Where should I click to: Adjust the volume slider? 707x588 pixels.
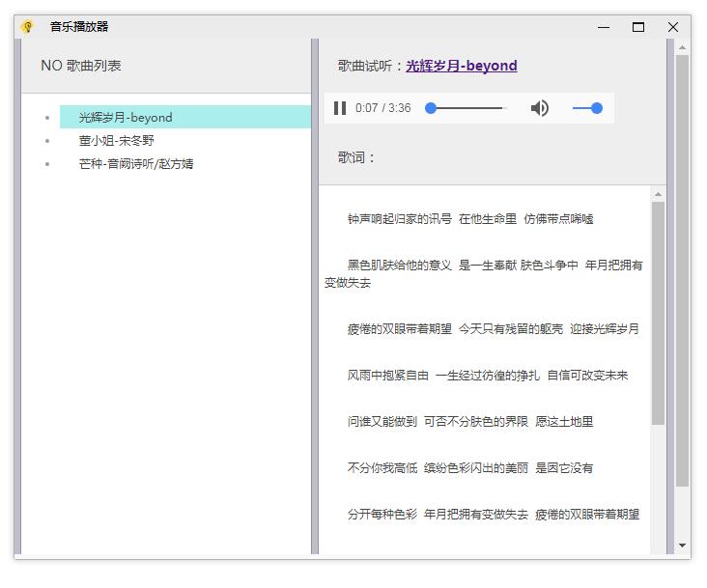(587, 108)
